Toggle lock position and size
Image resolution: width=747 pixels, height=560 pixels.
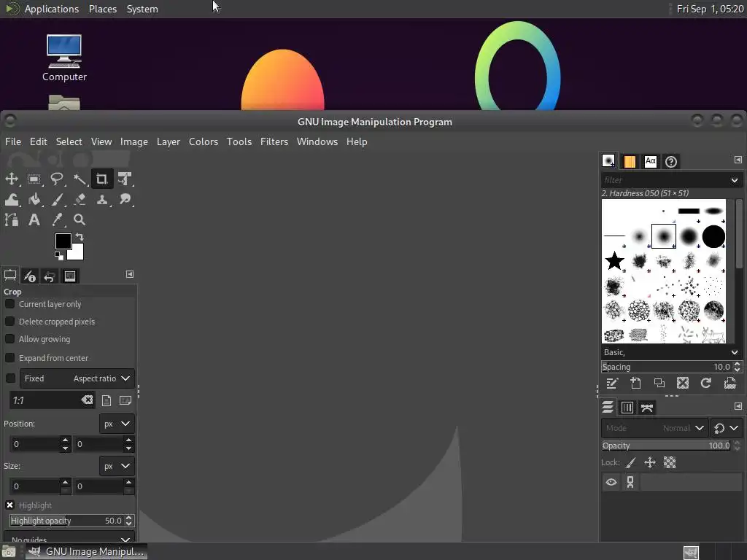[650, 462]
